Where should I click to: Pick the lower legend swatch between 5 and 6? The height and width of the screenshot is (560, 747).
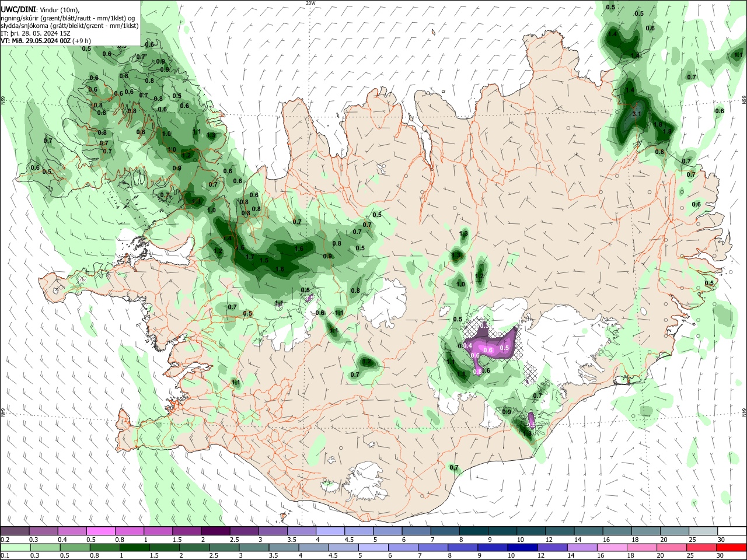(373, 547)
